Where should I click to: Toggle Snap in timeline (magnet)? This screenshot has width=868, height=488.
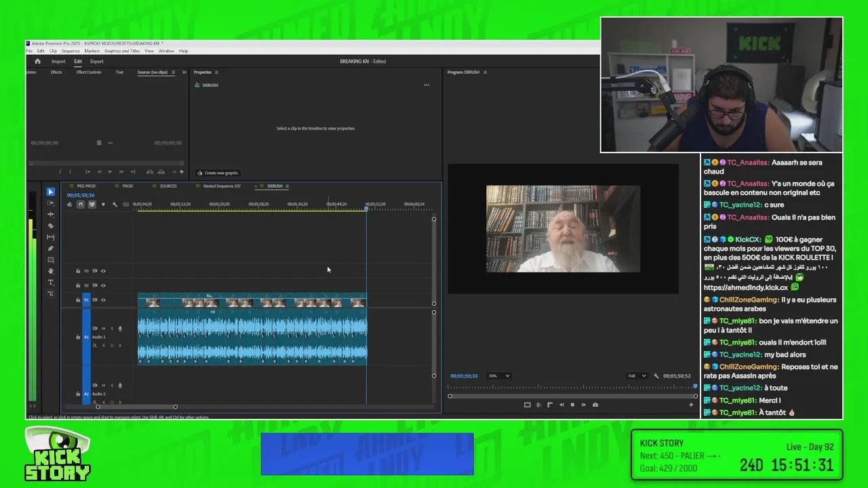81,204
